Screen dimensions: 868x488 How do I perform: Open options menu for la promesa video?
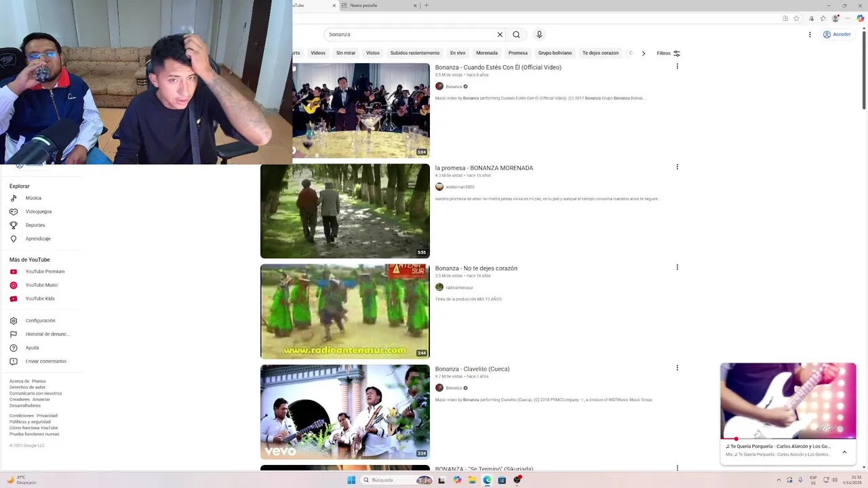[x=677, y=167]
